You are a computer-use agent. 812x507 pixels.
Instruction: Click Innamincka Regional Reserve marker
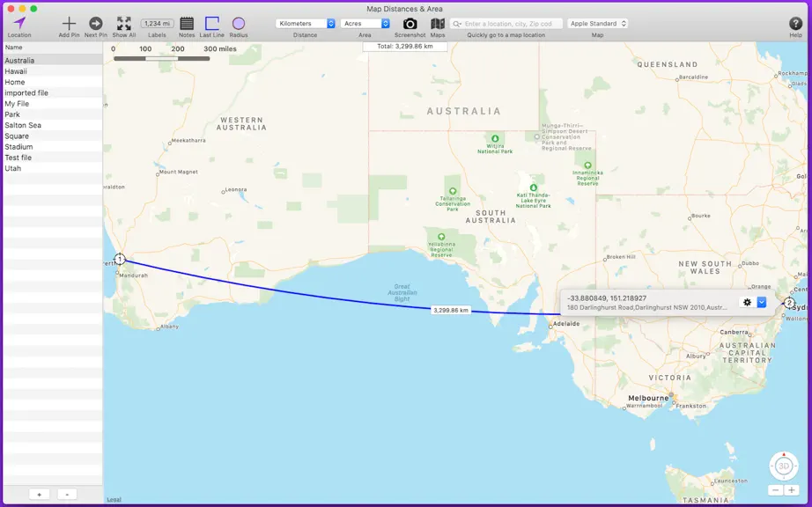tap(587, 165)
